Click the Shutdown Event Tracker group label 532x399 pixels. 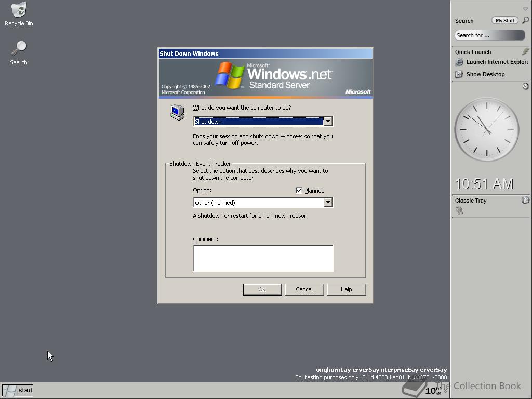200,164
